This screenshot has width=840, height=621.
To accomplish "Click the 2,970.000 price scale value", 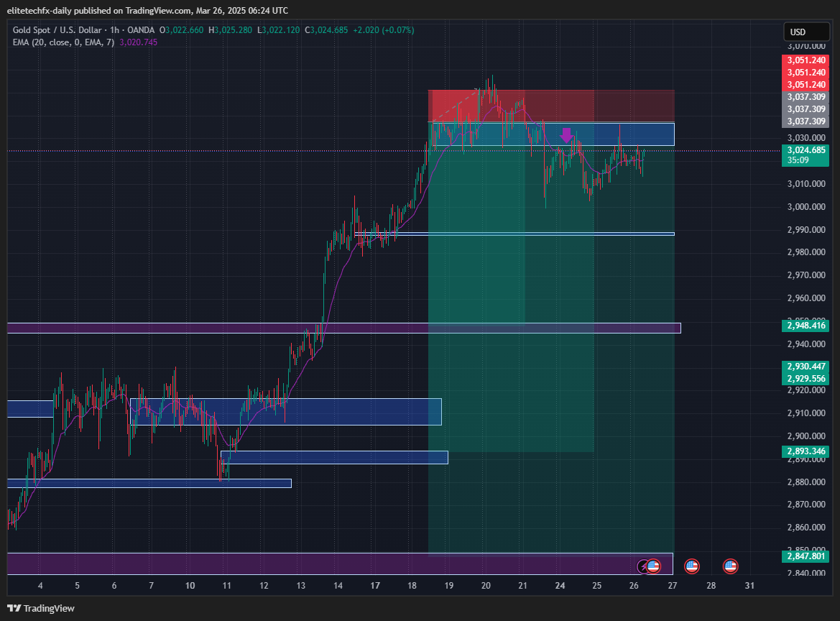I will pos(806,275).
